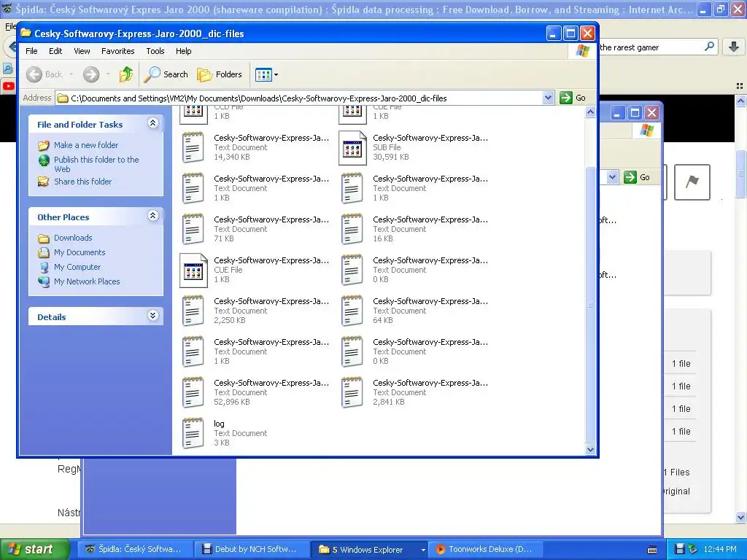747x560 pixels.
Task: Click the address path field
Action: click(x=305, y=98)
